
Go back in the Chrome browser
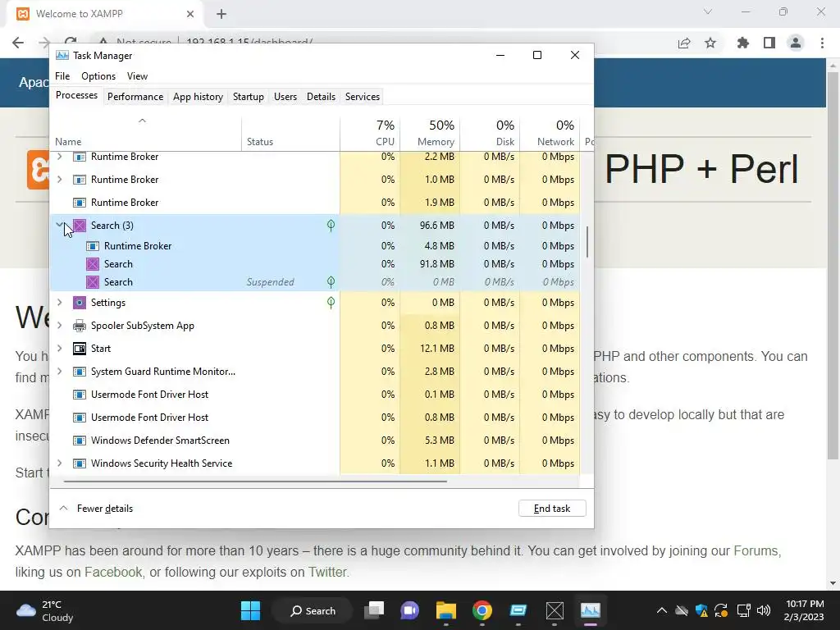pos(18,43)
